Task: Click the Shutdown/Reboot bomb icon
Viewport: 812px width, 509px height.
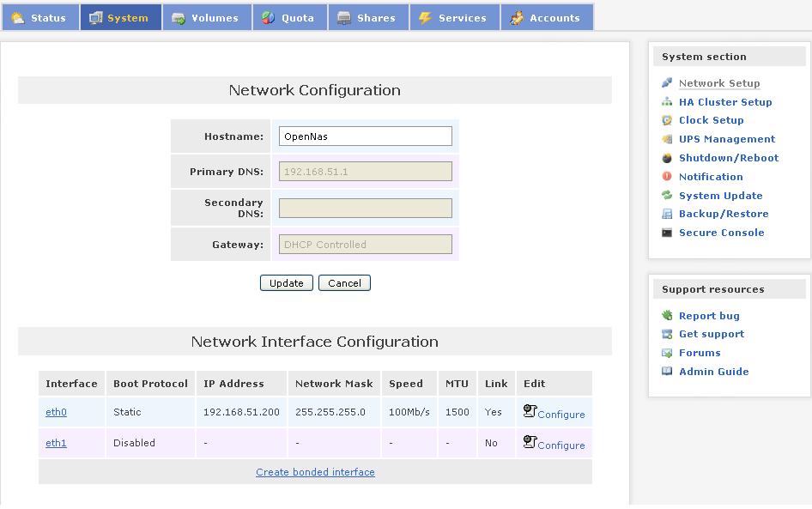Action: tap(667, 158)
